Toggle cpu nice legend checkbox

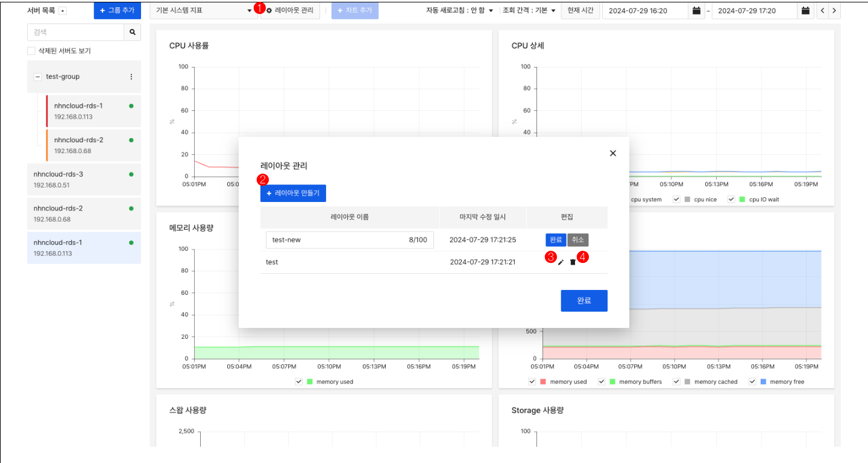click(x=677, y=199)
